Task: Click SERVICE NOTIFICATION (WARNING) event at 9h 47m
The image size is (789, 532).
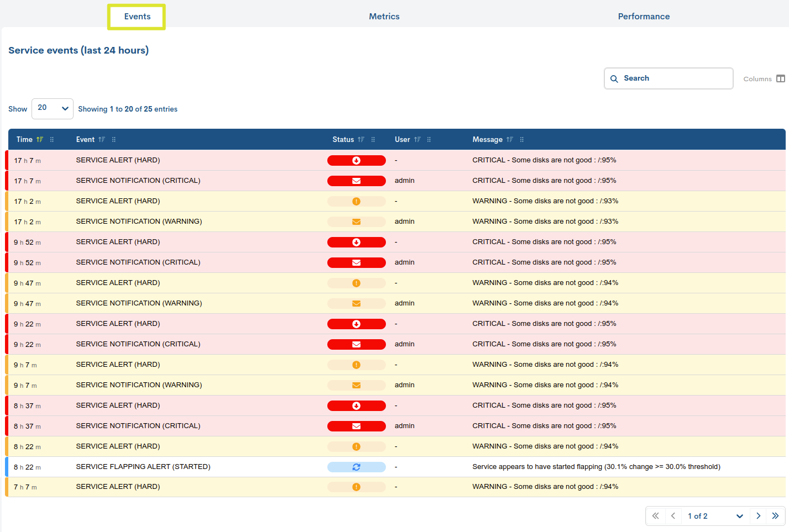Action: point(139,303)
